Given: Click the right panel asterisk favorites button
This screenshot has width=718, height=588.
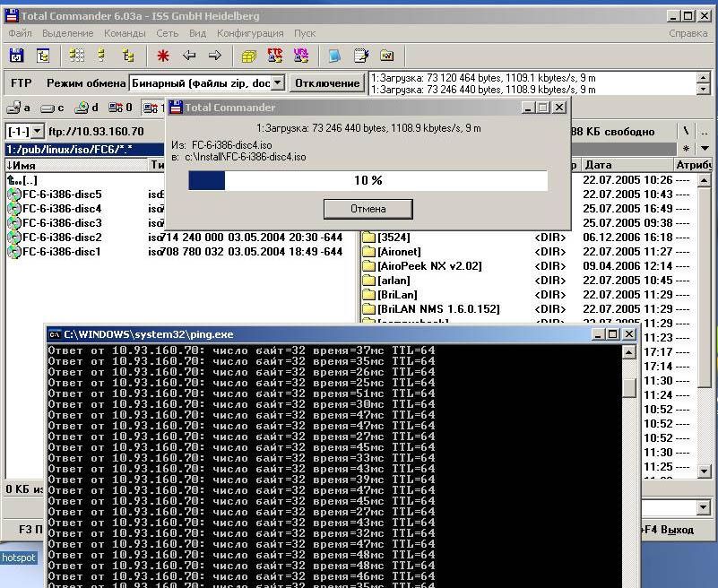Looking at the screenshot, I should click(x=686, y=149).
